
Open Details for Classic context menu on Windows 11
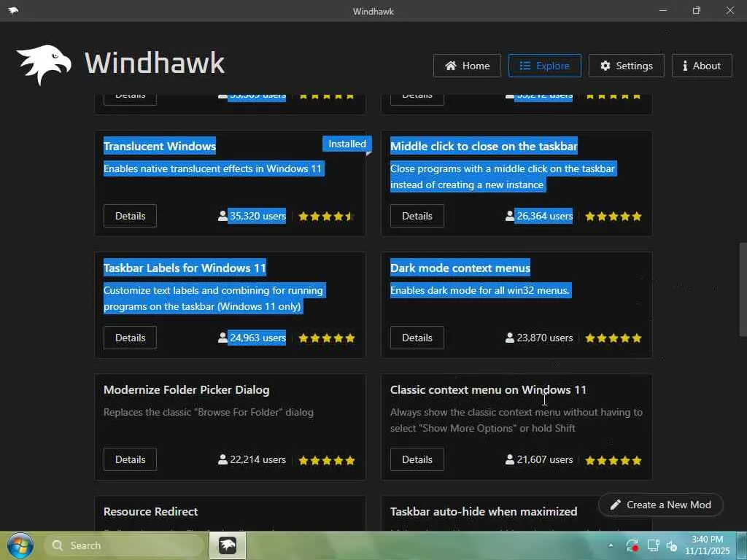coord(417,459)
